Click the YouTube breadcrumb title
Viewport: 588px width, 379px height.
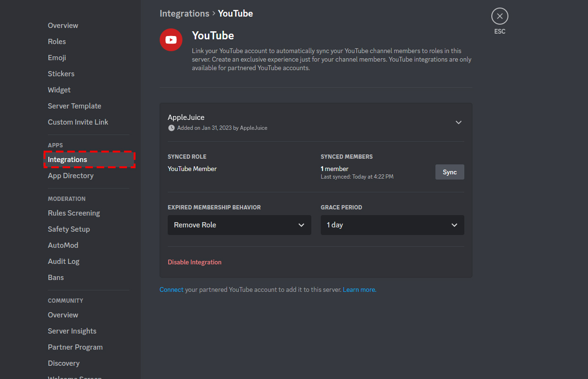pyautogui.click(x=235, y=13)
